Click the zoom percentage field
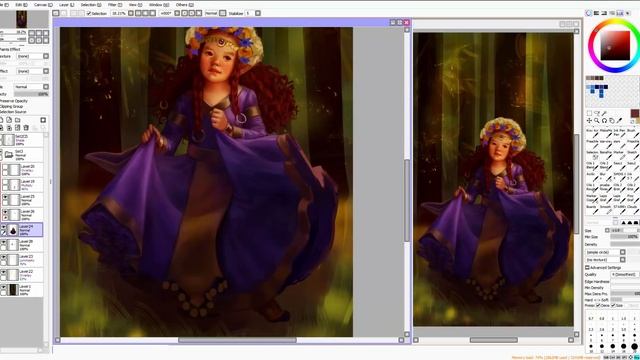Viewport: 640px width, 360px height. click(119, 13)
